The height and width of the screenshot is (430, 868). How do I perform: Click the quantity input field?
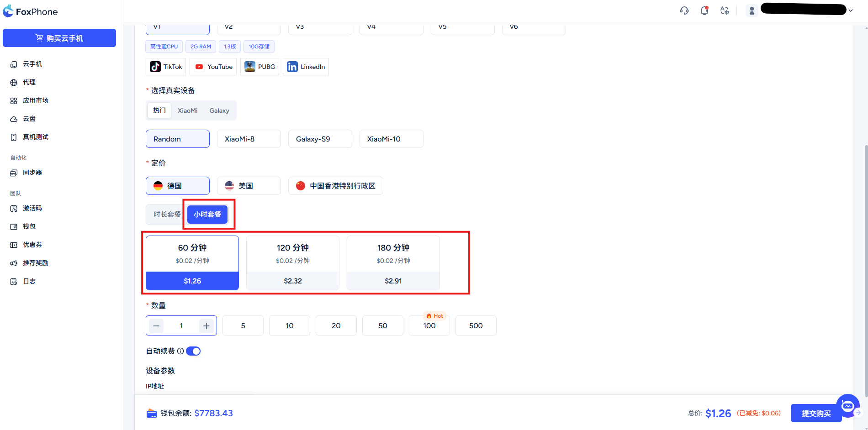[x=181, y=325]
